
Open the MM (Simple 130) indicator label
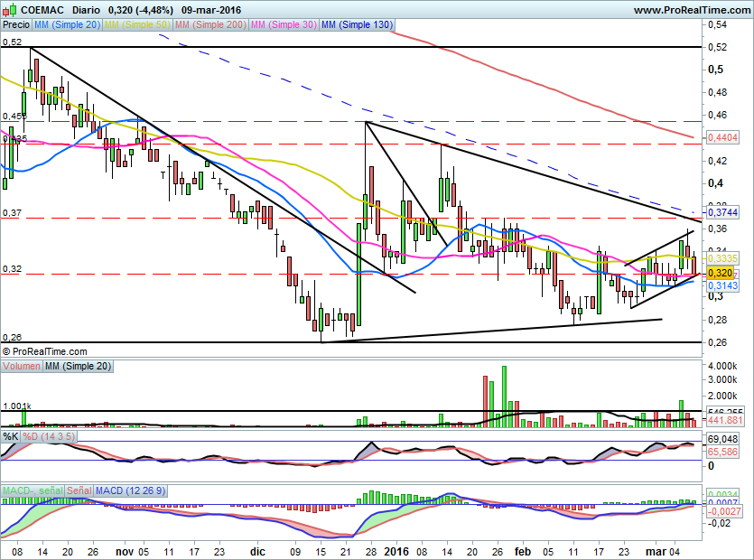click(357, 26)
